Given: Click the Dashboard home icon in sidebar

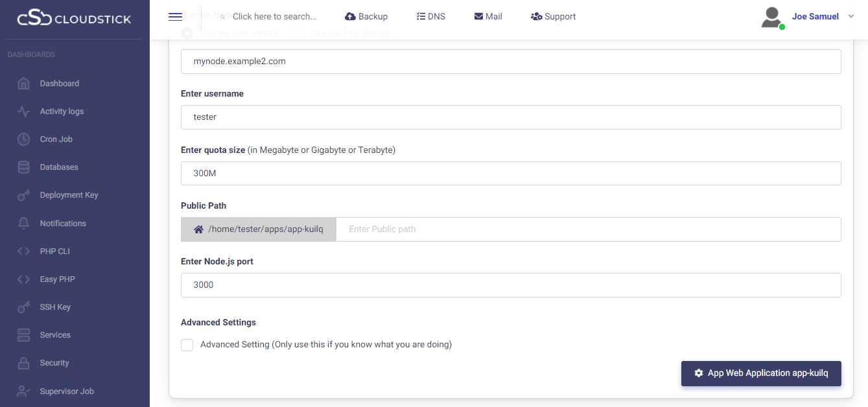Looking at the screenshot, I should click(x=24, y=84).
